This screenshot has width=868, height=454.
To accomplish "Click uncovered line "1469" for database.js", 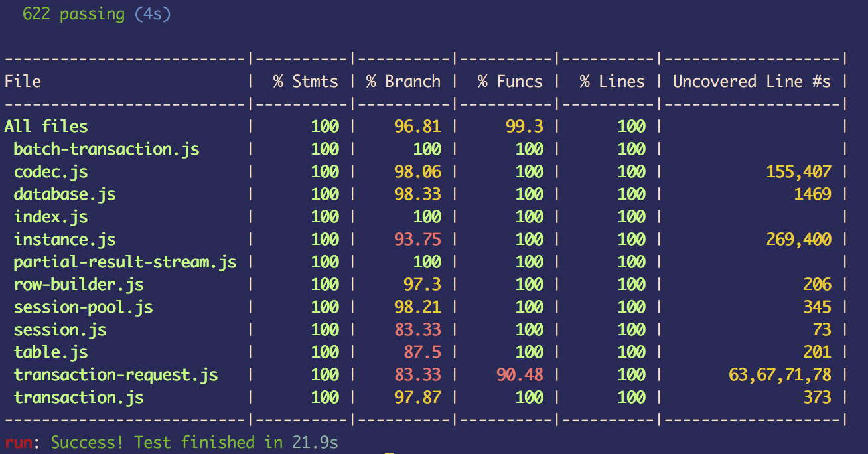I will pyautogui.click(x=812, y=194).
